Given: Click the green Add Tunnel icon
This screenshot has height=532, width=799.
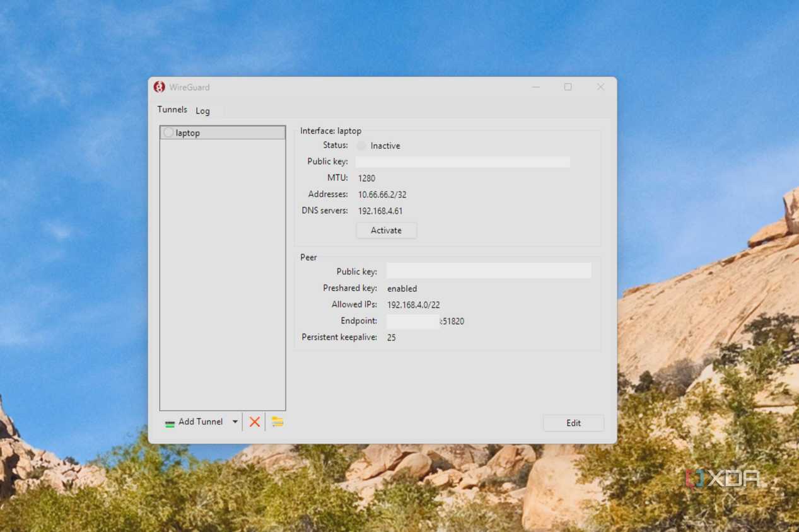Looking at the screenshot, I should (170, 424).
